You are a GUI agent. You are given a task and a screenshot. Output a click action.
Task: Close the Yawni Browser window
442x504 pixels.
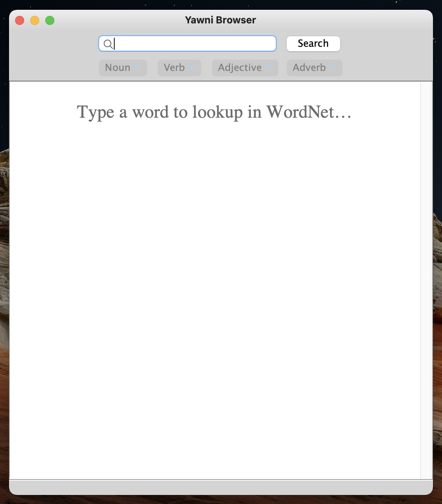tap(20, 20)
